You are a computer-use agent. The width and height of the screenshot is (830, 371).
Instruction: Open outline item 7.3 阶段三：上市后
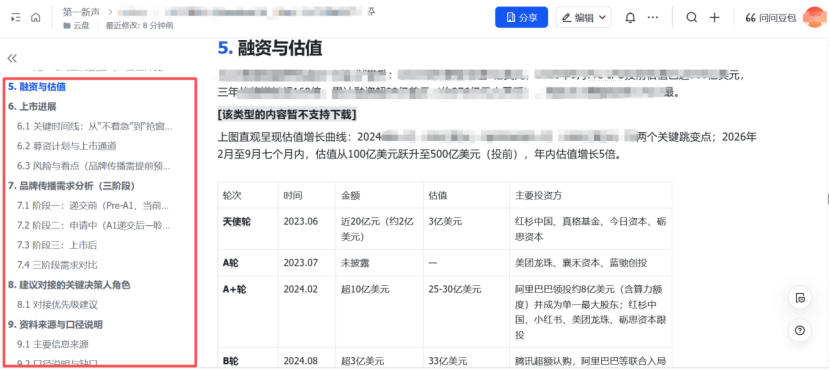57,245
